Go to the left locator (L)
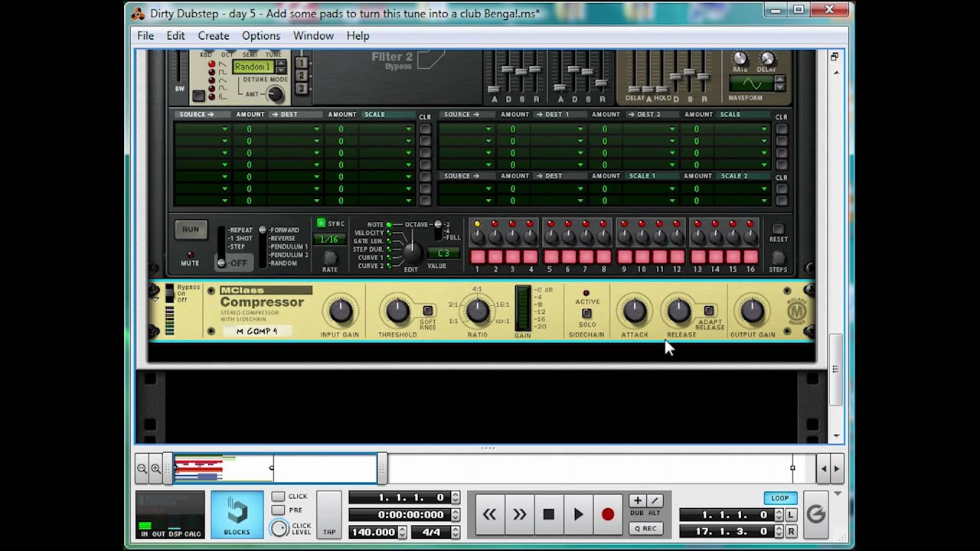 tap(791, 515)
